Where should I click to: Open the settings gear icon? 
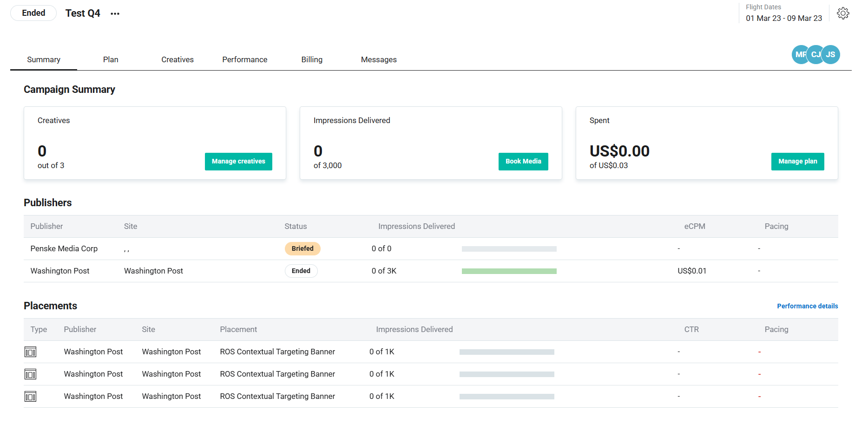[843, 13]
